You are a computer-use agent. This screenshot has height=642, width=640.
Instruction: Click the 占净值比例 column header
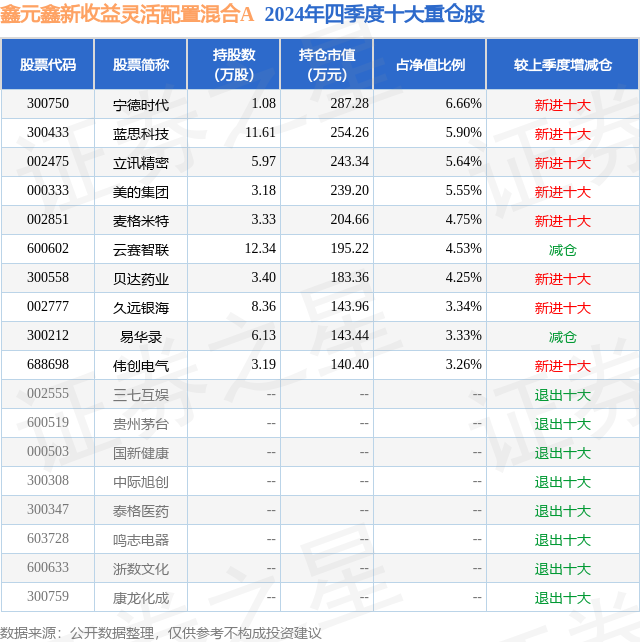click(x=430, y=65)
